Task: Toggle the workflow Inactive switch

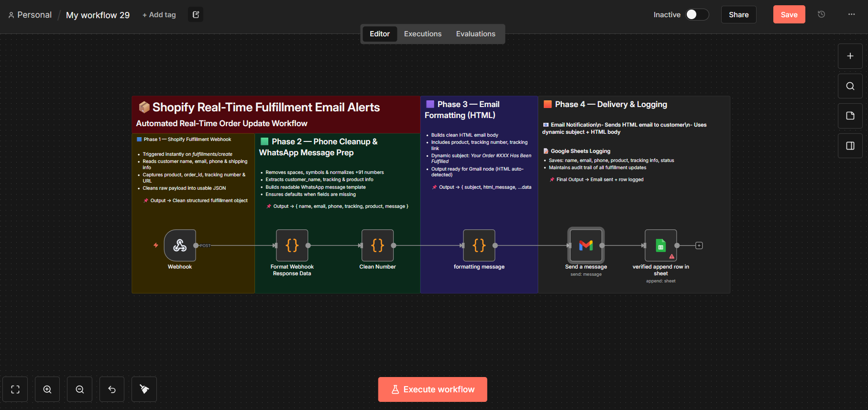Action: 697,15
